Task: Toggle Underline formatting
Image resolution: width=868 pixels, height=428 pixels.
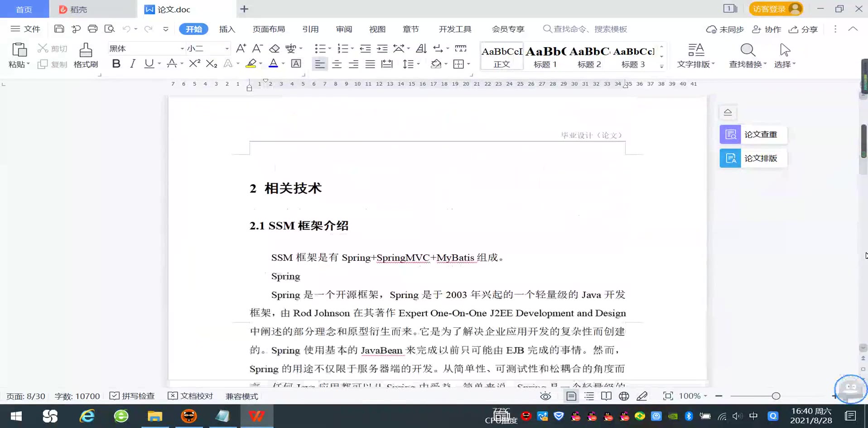Action: (x=149, y=64)
